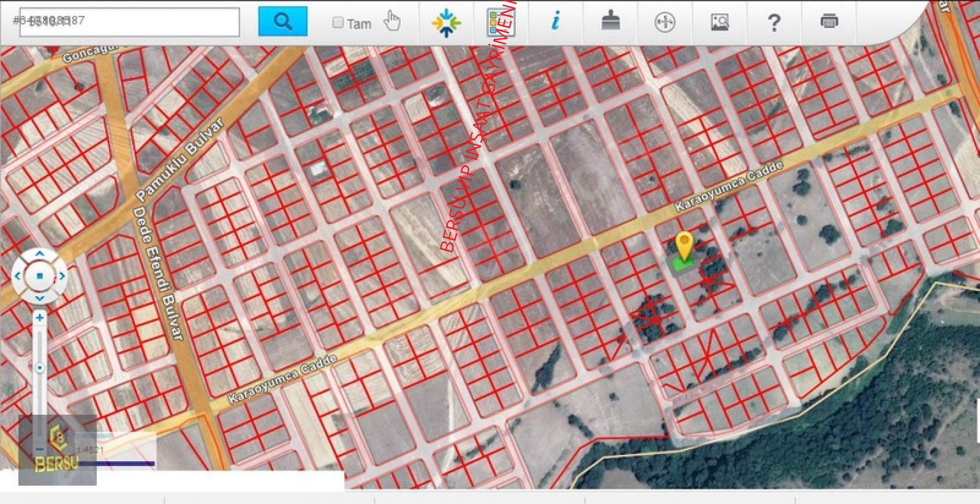Click the brush clear-map tool
The image size is (980, 504).
point(610,22)
